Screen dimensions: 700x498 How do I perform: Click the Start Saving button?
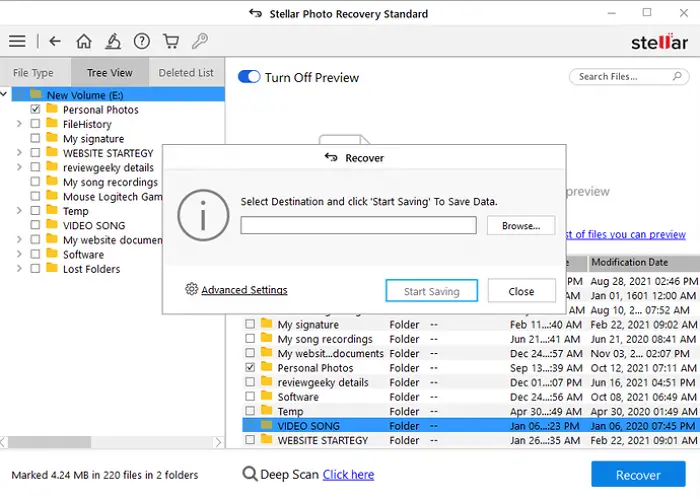click(432, 291)
